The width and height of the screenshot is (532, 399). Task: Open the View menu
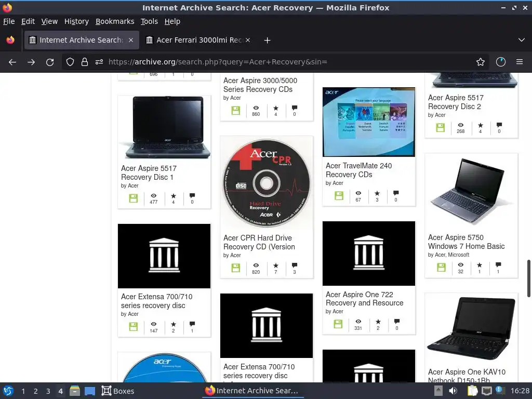49,21
